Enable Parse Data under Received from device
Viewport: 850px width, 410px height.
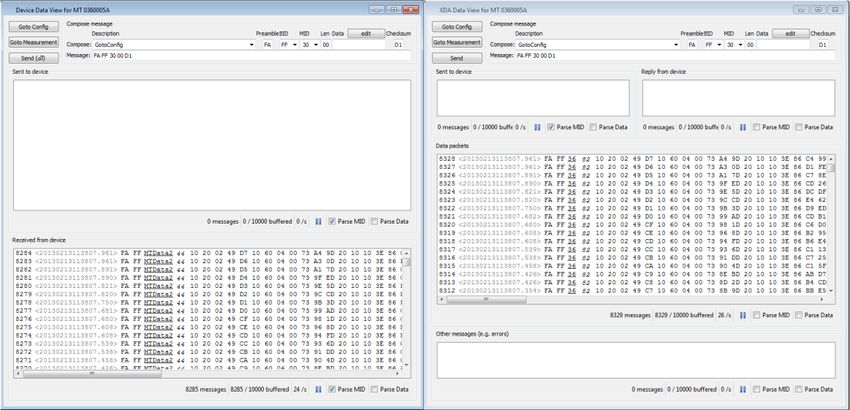point(375,389)
